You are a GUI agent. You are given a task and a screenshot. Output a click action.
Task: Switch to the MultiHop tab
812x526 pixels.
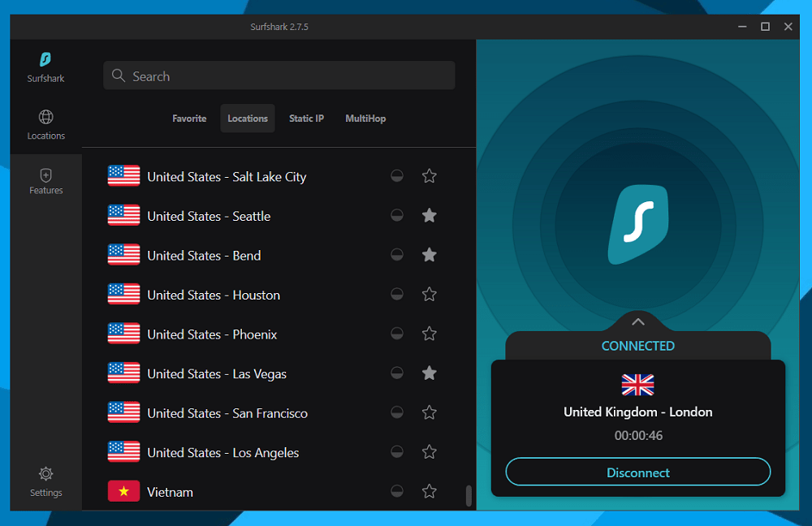tap(365, 119)
